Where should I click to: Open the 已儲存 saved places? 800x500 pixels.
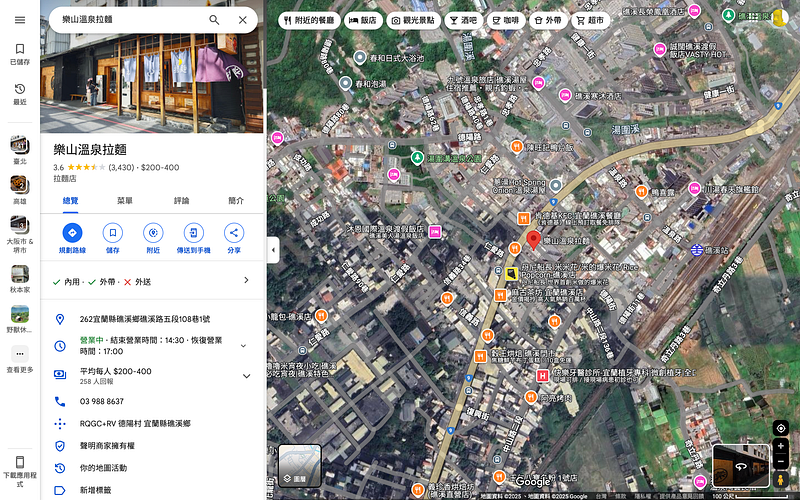tap(20, 54)
